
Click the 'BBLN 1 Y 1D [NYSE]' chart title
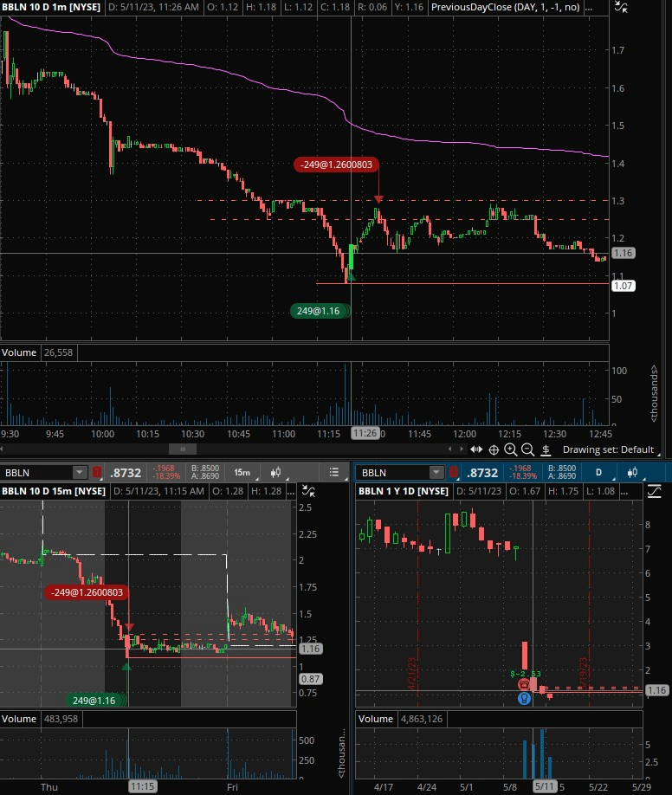[404, 491]
